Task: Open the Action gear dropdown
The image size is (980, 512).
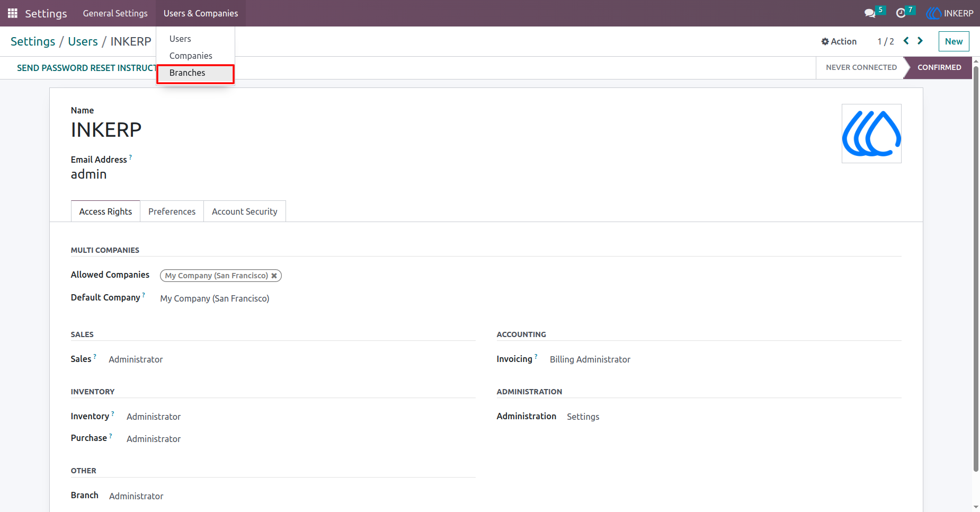Action: [x=839, y=41]
